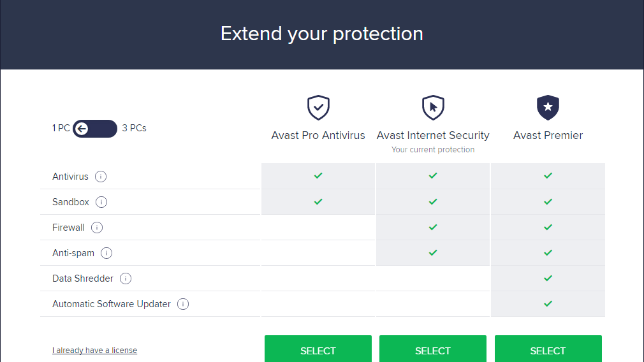Click Sandbox checkmark under Avast Internet Security

tap(433, 202)
